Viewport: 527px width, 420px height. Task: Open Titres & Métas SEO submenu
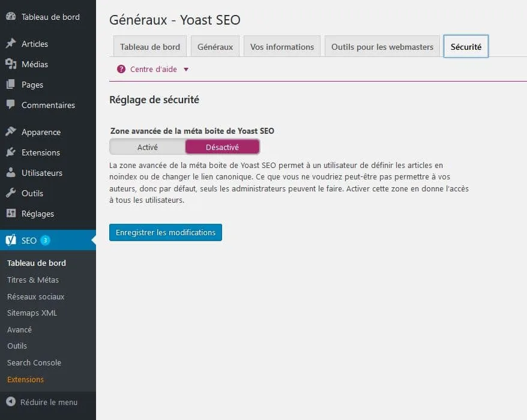[33, 280]
